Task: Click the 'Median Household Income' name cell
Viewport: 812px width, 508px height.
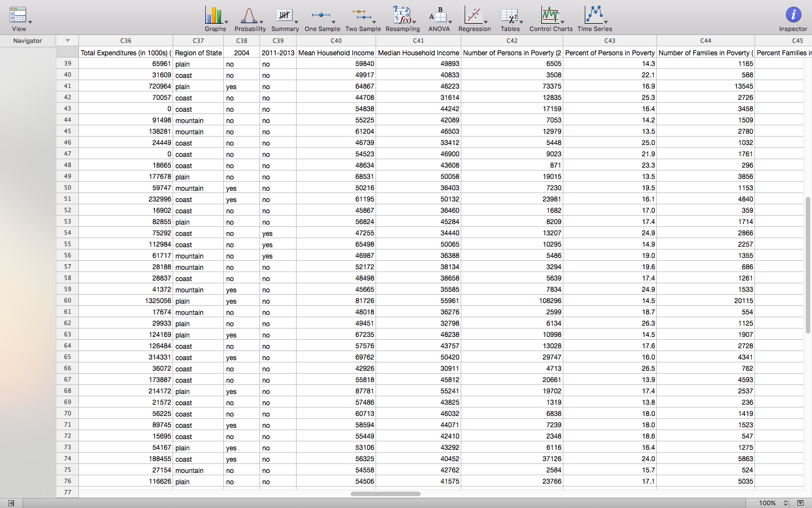Action: (418, 52)
